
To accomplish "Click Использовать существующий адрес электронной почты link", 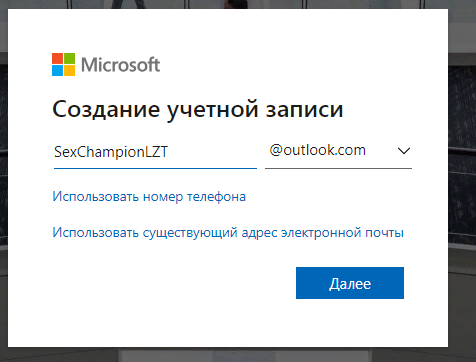I will [x=228, y=232].
